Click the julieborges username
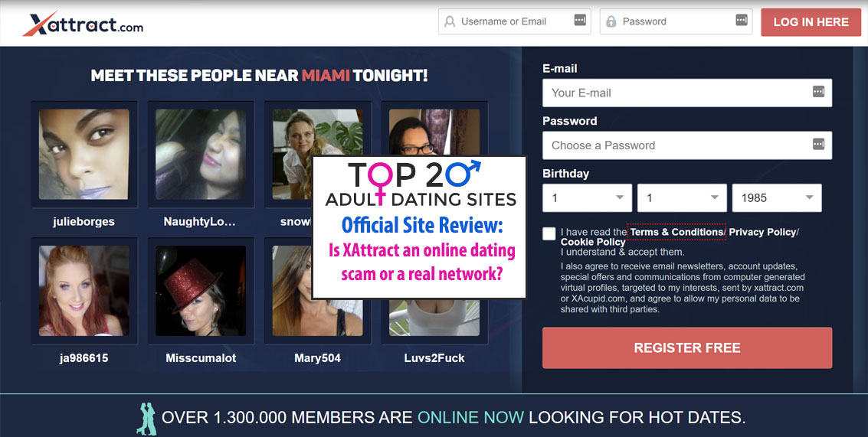 [x=84, y=222]
